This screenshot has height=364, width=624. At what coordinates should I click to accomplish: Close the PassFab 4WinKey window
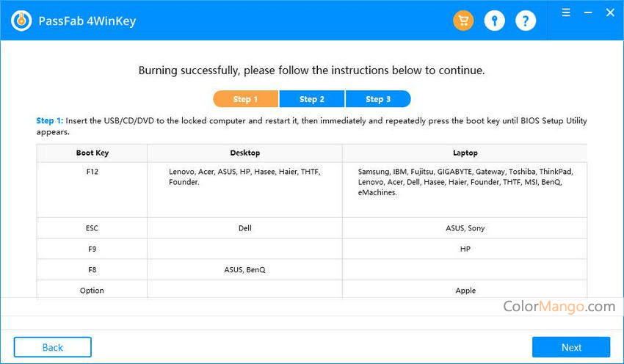tap(609, 12)
